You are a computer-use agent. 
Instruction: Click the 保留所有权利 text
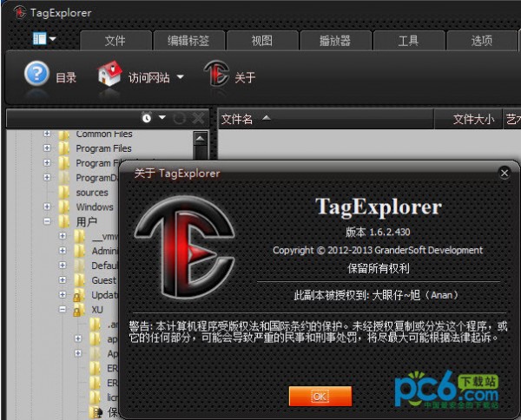pos(378,268)
